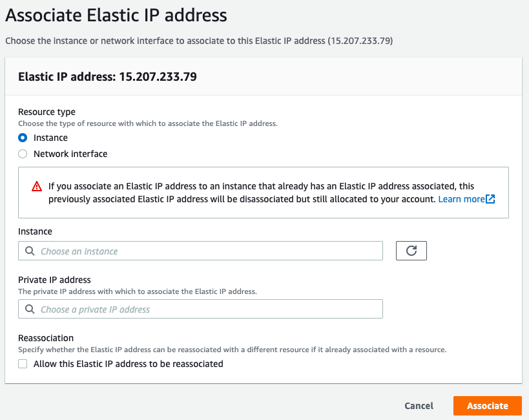The width and height of the screenshot is (529, 420).
Task: Cancel the Elastic IP association
Action: coord(419,406)
